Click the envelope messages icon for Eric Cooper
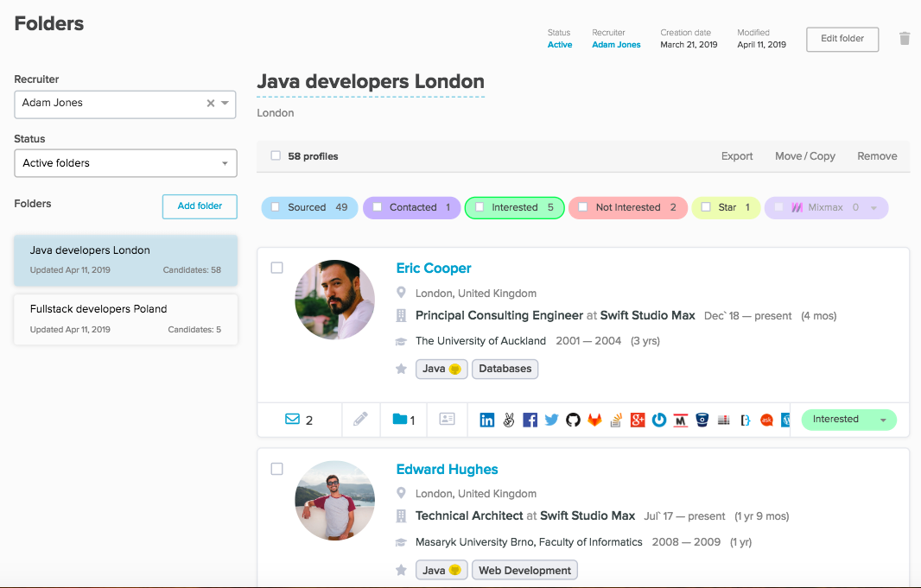The width and height of the screenshot is (921, 588). tap(293, 420)
